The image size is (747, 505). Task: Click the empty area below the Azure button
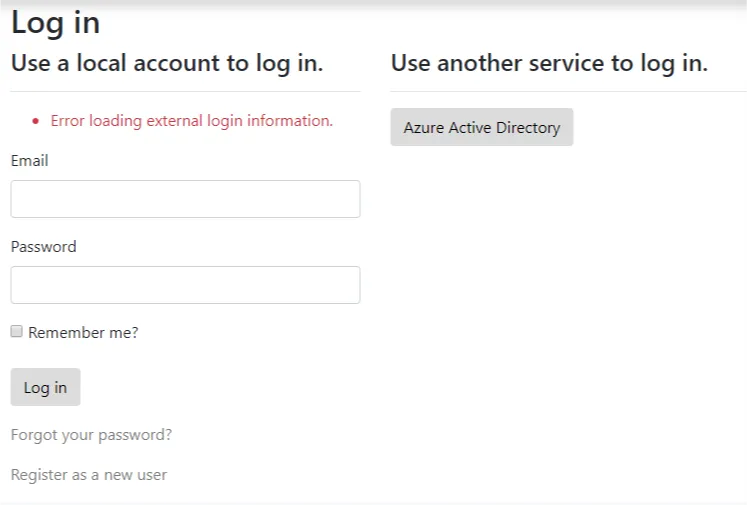point(568,300)
